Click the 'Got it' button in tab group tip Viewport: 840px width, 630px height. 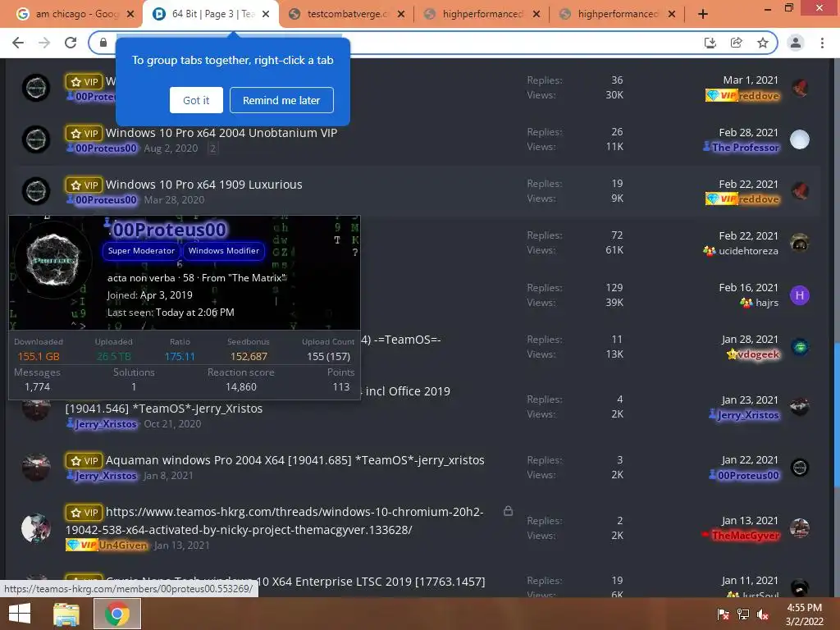196,100
